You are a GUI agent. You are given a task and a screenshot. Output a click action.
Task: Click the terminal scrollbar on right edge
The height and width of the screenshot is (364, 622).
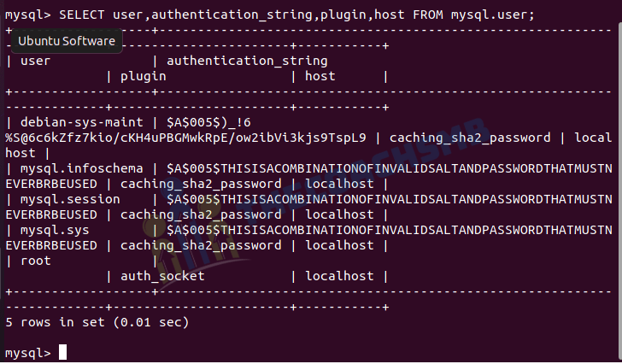pyautogui.click(x=619, y=191)
